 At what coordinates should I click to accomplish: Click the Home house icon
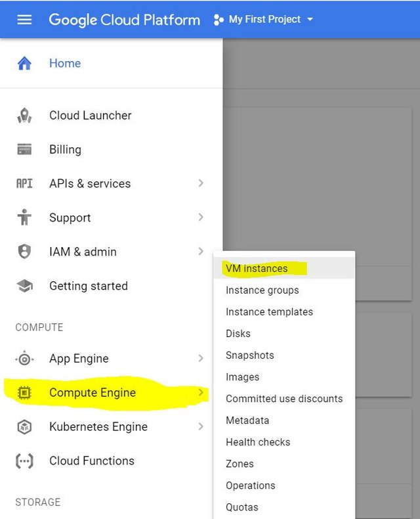tap(24, 63)
